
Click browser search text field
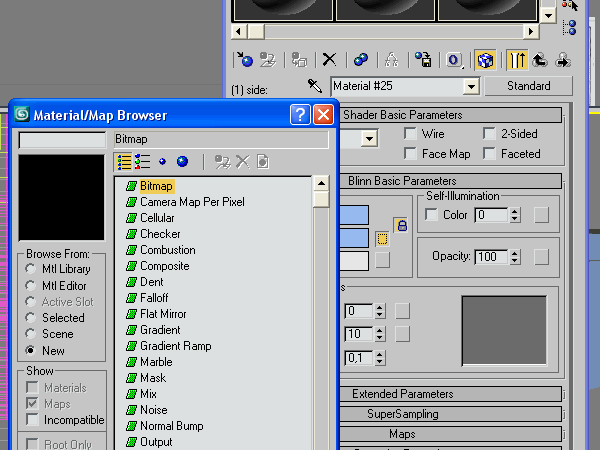[x=62, y=140]
